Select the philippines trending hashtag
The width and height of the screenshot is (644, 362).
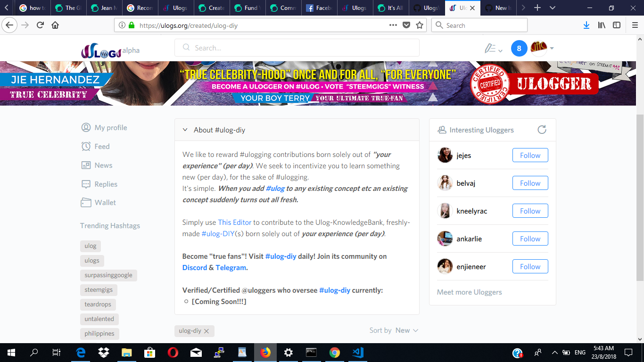(x=99, y=334)
